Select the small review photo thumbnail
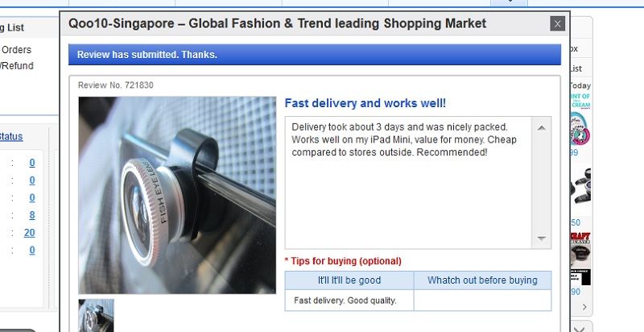This screenshot has width=644, height=332. [96, 315]
